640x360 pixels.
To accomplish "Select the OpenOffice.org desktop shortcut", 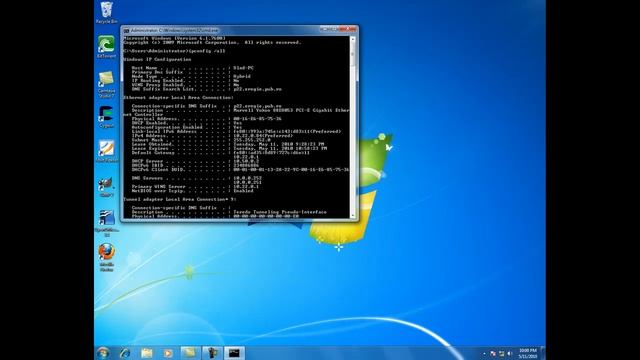I will [107, 223].
